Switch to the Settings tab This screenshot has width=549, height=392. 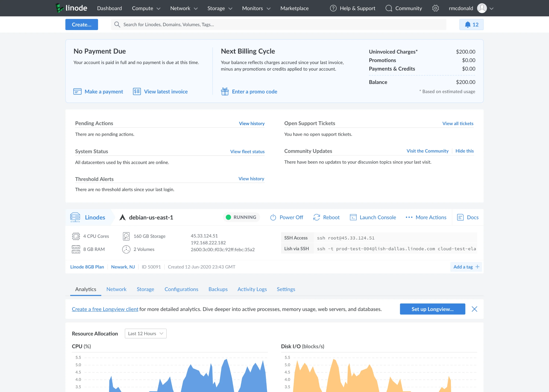[286, 289]
